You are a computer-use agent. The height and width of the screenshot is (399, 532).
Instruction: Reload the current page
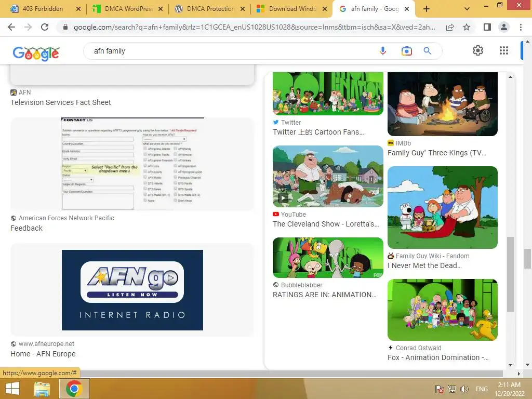(45, 27)
